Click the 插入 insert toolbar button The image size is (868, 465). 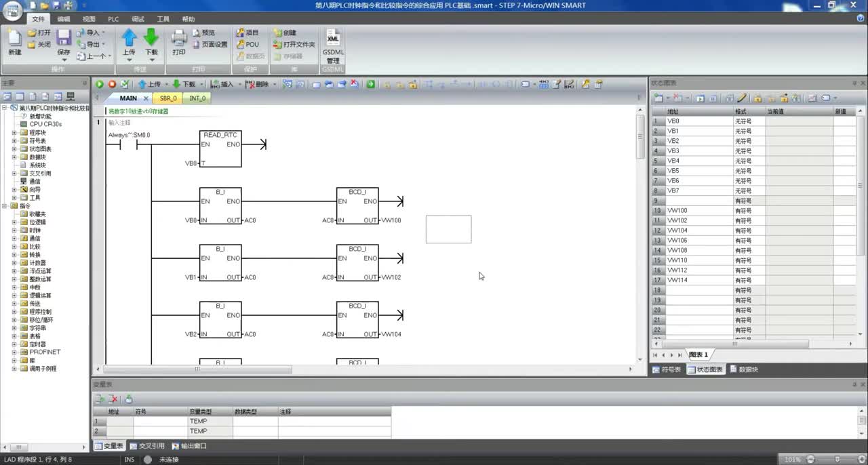pyautogui.click(x=221, y=84)
